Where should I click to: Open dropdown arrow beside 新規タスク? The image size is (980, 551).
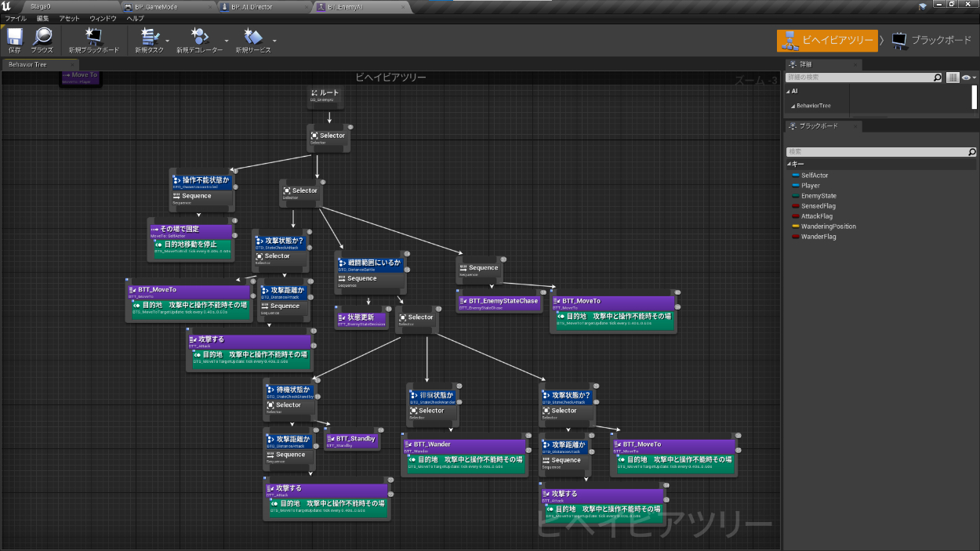click(168, 40)
